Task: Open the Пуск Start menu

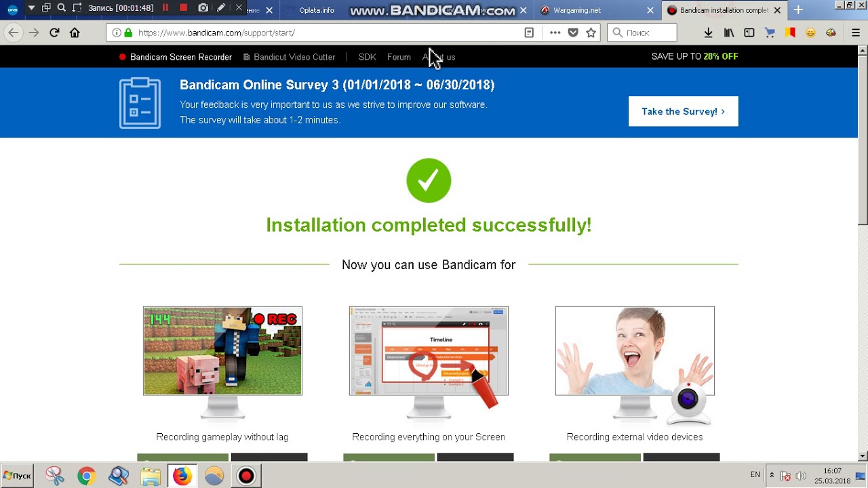Action: pos(18,476)
